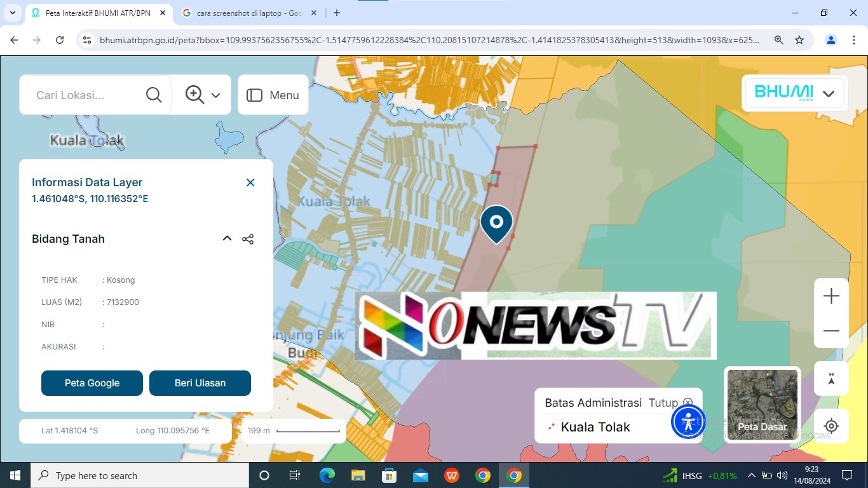Viewport: 868px width, 488px height.
Task: Click the accessibility widget icon
Action: pyautogui.click(x=688, y=421)
